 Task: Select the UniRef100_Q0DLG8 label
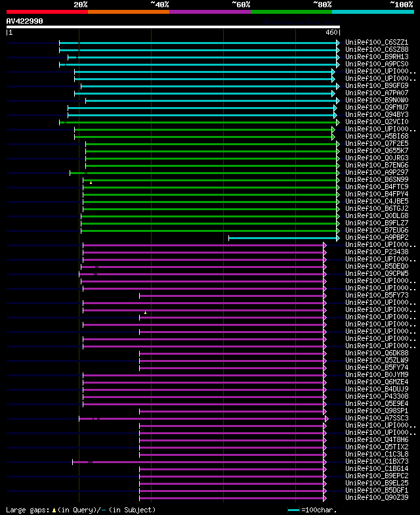tap(377, 215)
